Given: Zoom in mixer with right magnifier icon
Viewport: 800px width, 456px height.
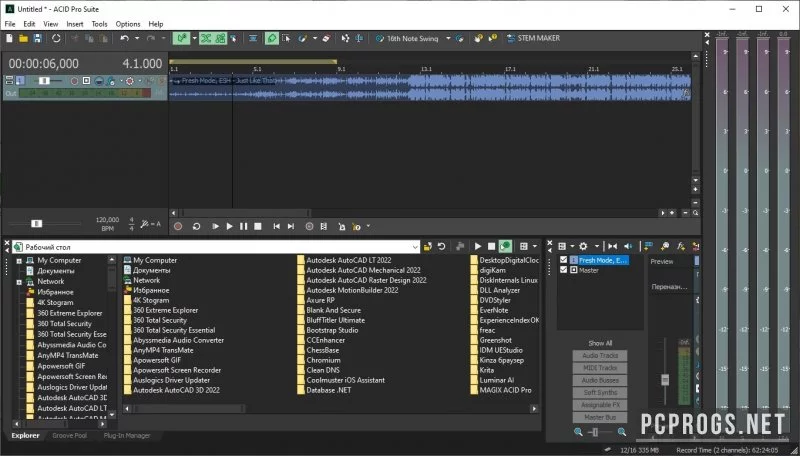Looking at the screenshot, I should tap(621, 432).
